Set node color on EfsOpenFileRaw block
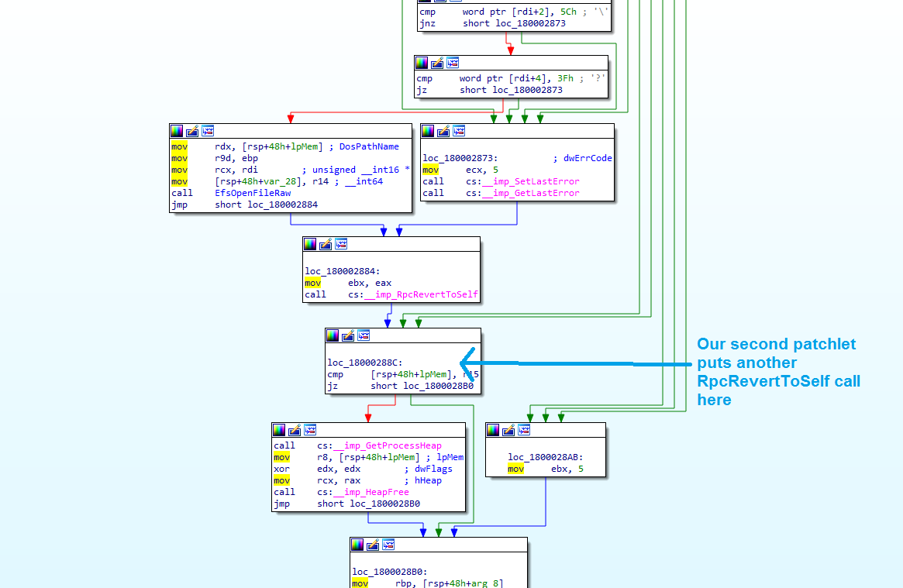 (x=177, y=131)
